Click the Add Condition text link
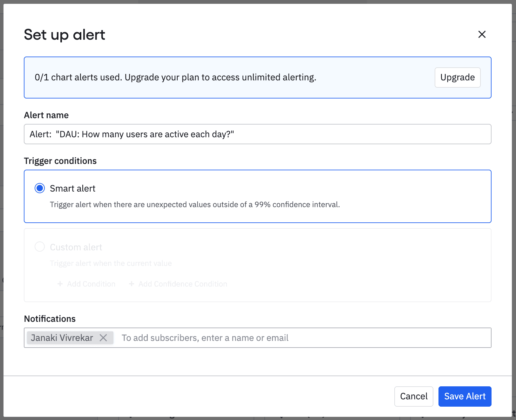516x420 pixels. click(91, 284)
